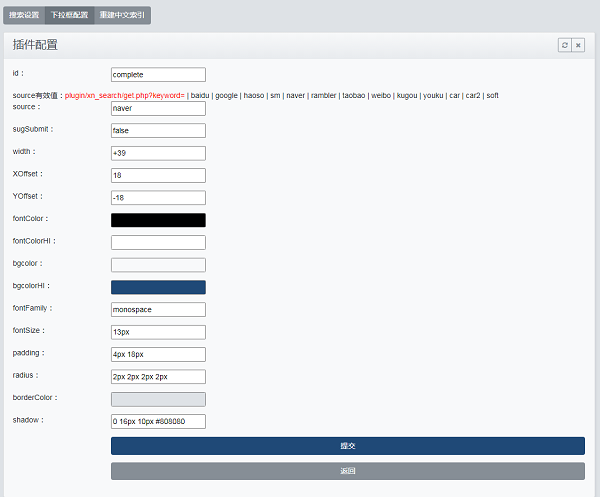
Task: Open the 下拉框配置 tab
Action: pos(69,16)
